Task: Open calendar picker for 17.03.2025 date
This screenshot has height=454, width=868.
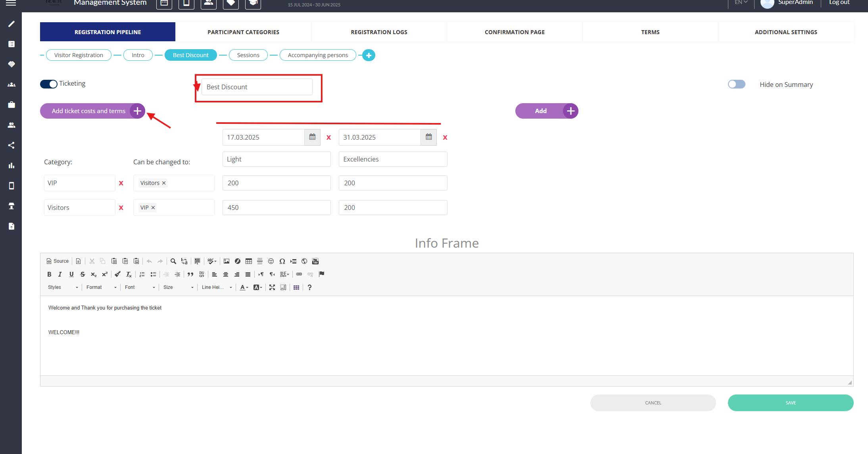Action: coord(312,137)
